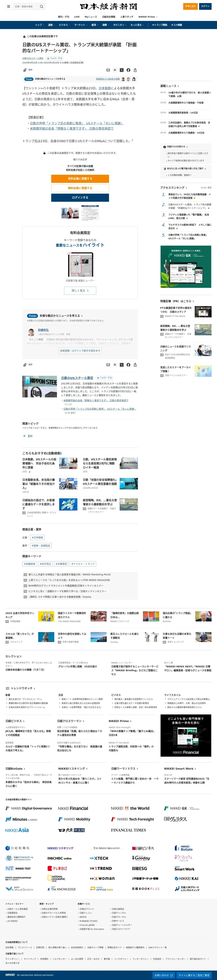
Task: Open the 日本製鉄 link in article text
Action: (x=105, y=88)
